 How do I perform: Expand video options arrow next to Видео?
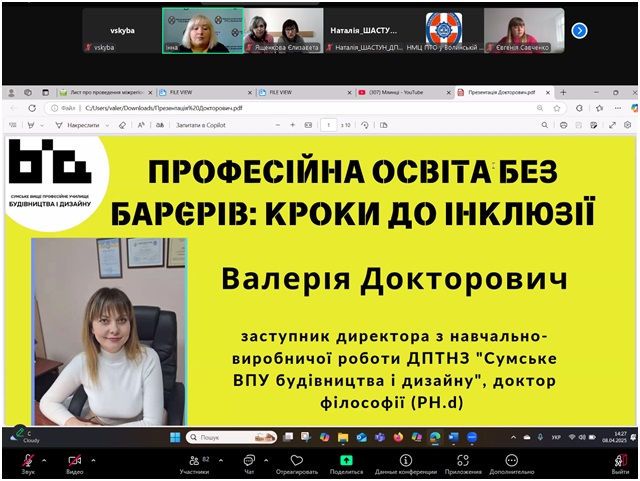93,460
